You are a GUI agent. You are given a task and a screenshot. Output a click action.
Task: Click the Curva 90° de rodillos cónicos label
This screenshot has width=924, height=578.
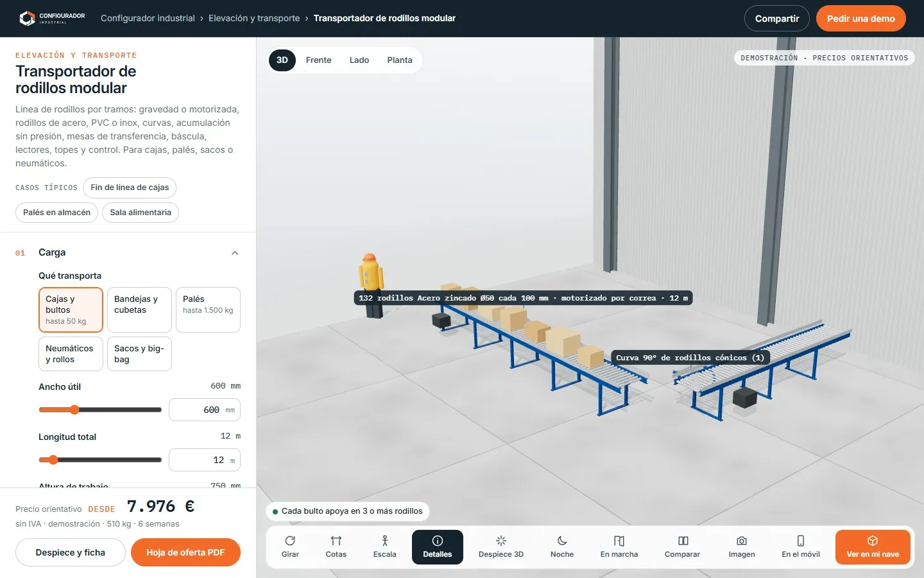pyautogui.click(x=690, y=358)
